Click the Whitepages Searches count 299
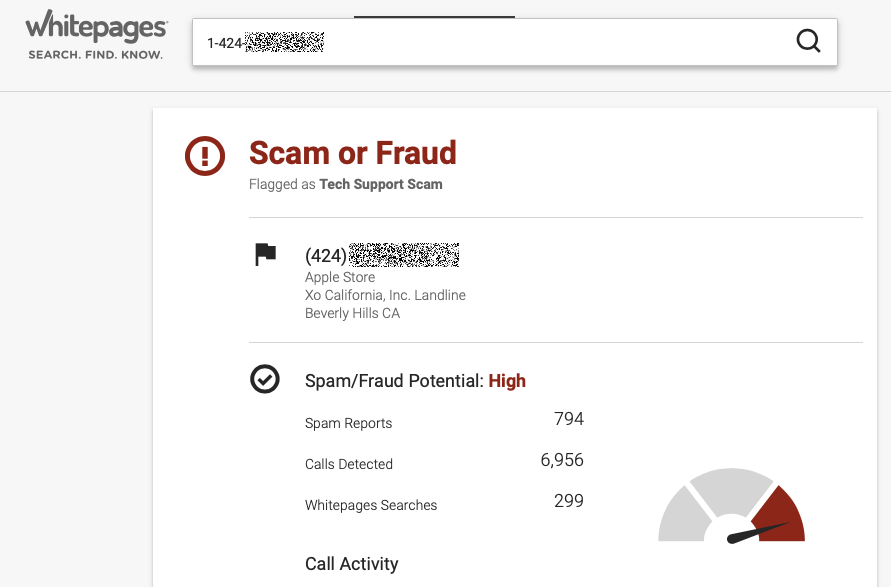This screenshot has height=587, width=891. coord(569,501)
